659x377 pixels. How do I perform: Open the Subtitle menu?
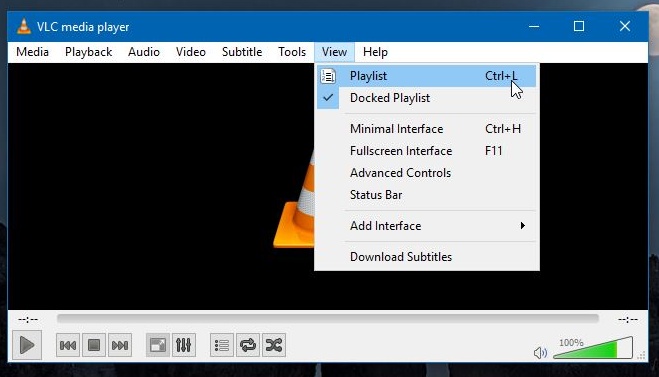coord(242,52)
